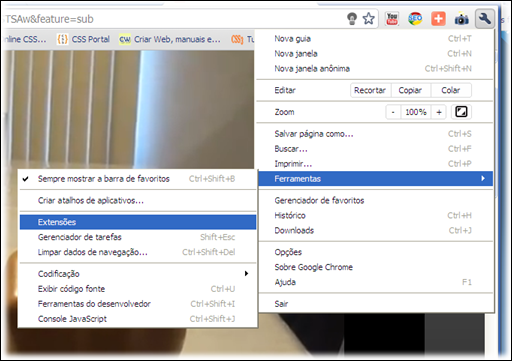Expand the Ferramentas submenu arrow
This screenshot has height=361, width=512.
point(483,179)
